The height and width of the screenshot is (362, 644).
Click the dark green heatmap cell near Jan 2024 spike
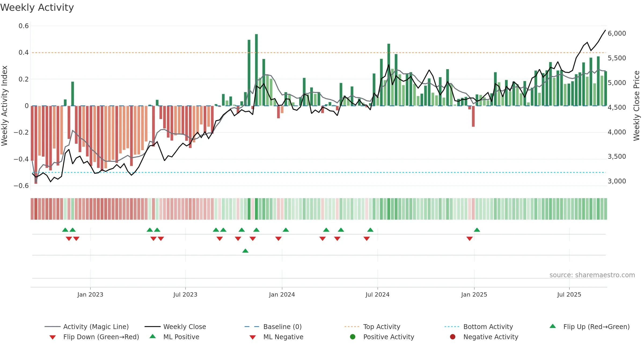257,209
